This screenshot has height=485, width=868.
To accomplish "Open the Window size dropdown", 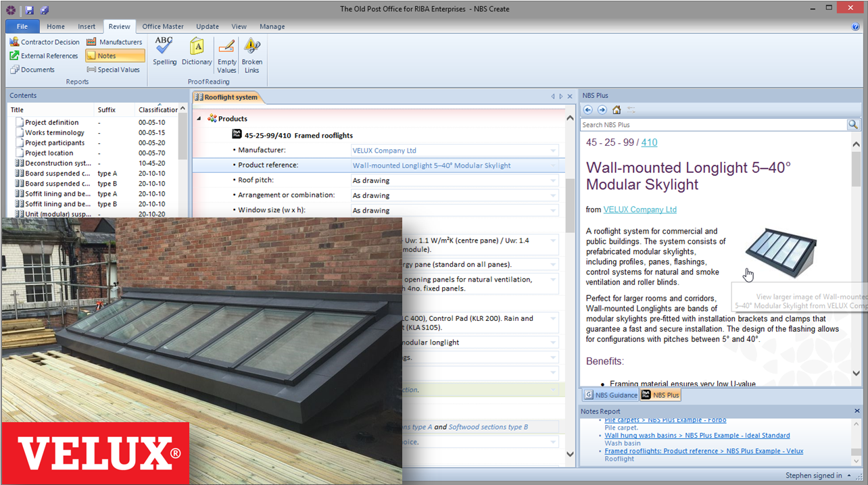I will 553,210.
